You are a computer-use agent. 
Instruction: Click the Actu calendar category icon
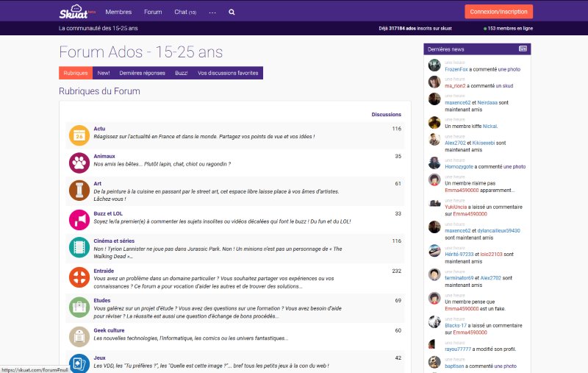[79, 135]
